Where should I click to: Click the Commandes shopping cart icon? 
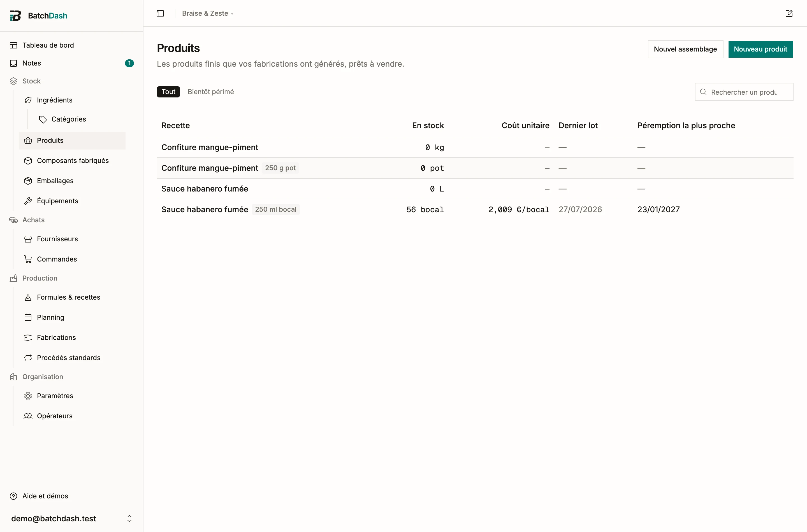point(28,259)
